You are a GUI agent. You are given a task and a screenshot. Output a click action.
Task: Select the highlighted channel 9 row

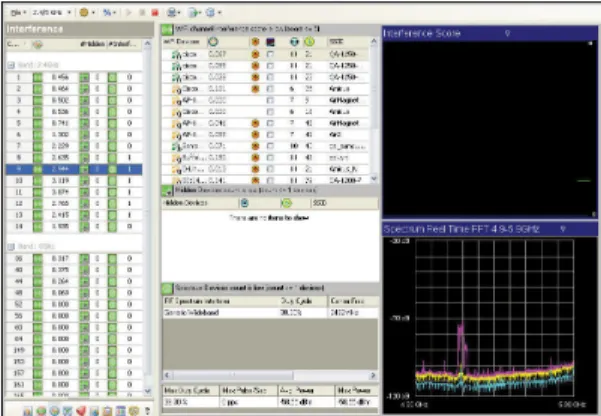tap(74, 169)
